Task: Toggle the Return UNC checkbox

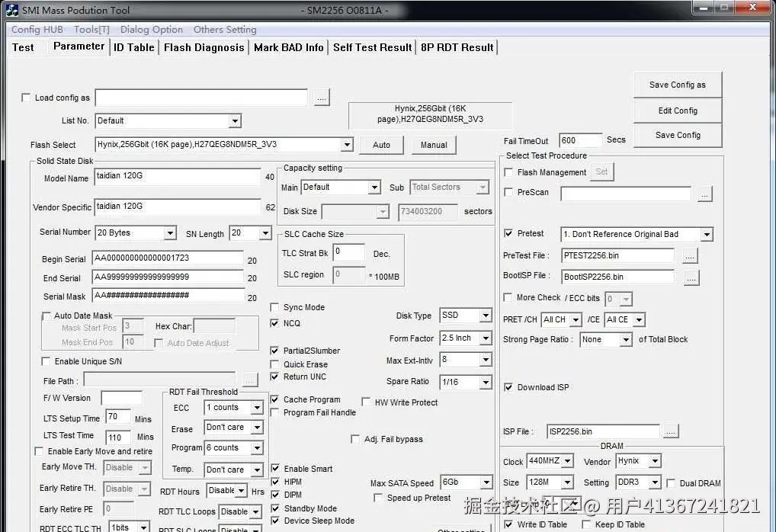Action: pyautogui.click(x=274, y=377)
